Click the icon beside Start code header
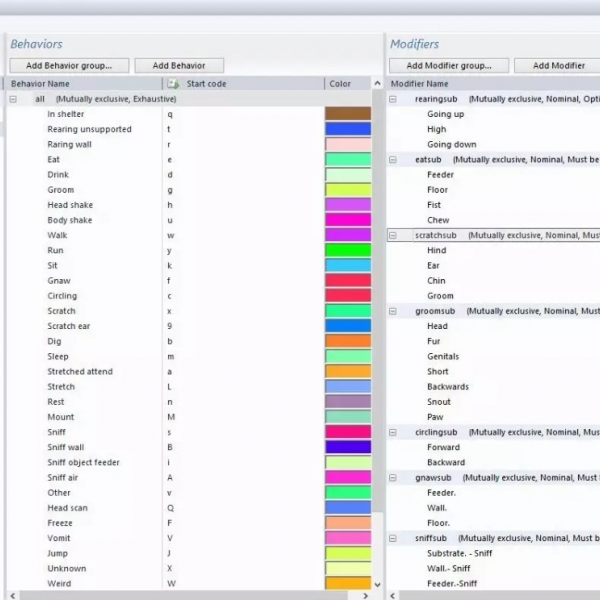The image size is (600, 600). pos(174,84)
